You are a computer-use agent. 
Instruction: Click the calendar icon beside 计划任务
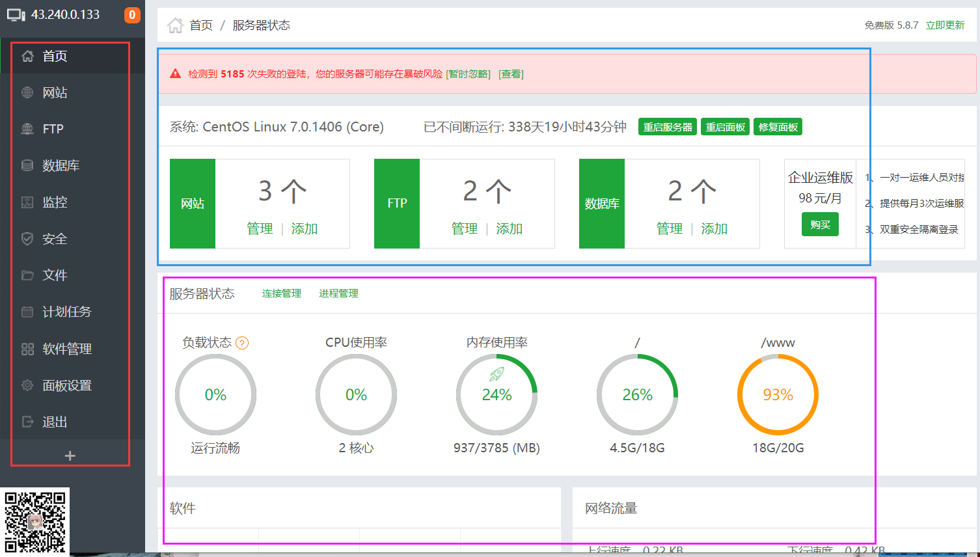[27, 312]
